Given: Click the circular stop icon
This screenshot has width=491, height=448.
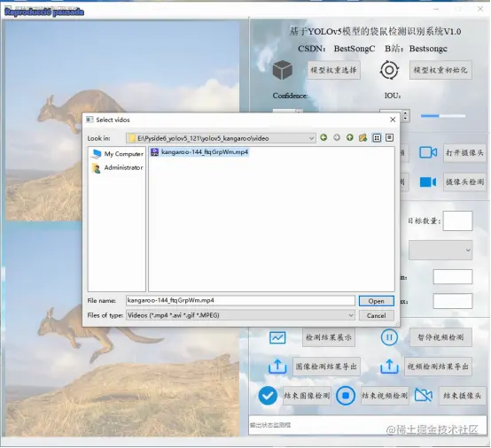Looking at the screenshot, I should click(346, 396).
